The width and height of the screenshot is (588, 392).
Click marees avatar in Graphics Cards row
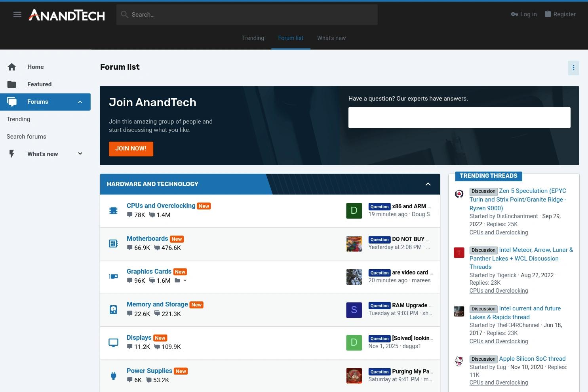(x=354, y=277)
